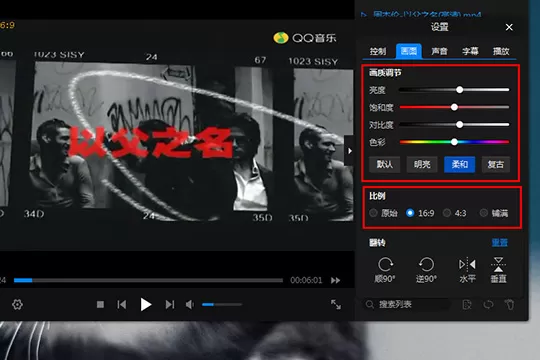Adjust the 饱和度 saturation slider

454,107
